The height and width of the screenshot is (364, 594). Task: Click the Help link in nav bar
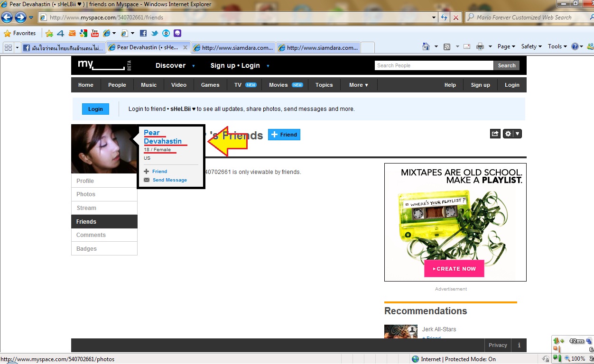450,85
